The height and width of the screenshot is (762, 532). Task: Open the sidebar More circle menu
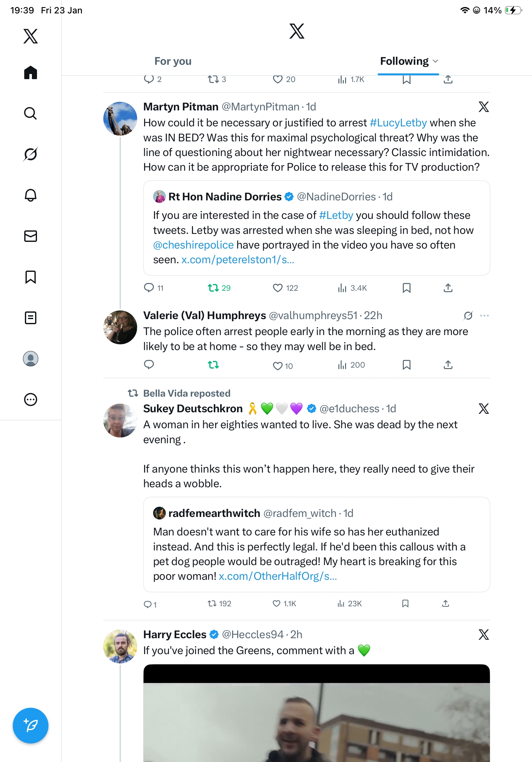point(30,400)
